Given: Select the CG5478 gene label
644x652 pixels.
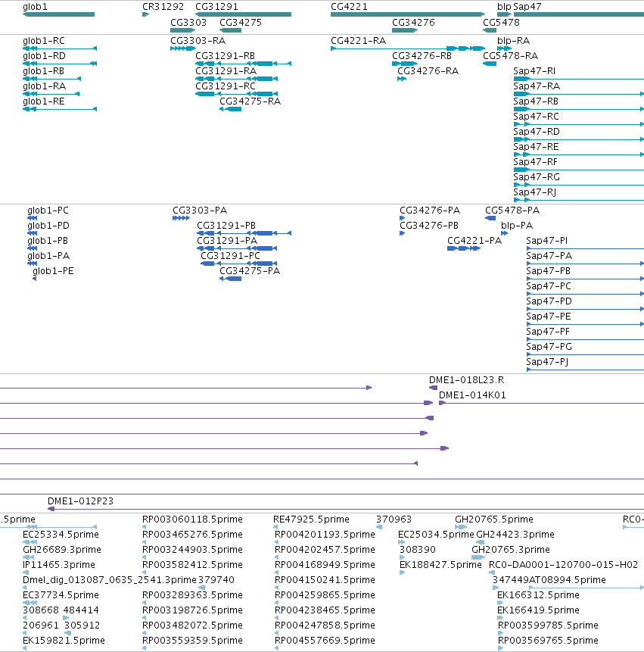Looking at the screenshot, I should pyautogui.click(x=501, y=23).
